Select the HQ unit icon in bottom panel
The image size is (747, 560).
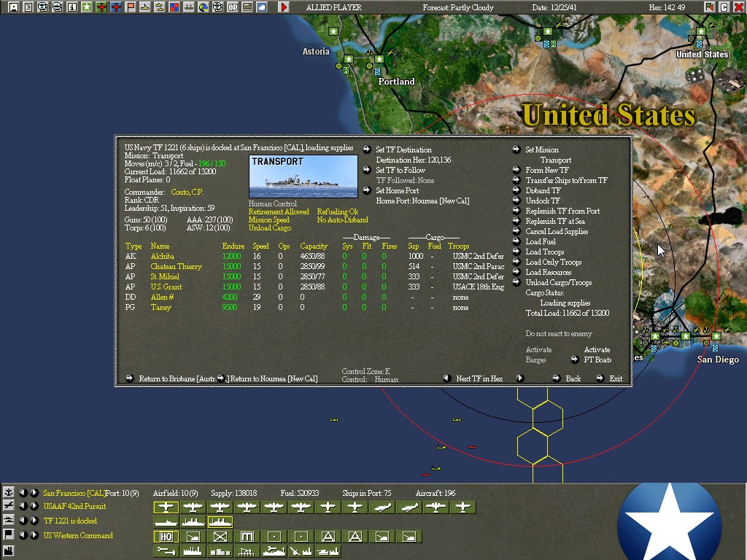166,537
